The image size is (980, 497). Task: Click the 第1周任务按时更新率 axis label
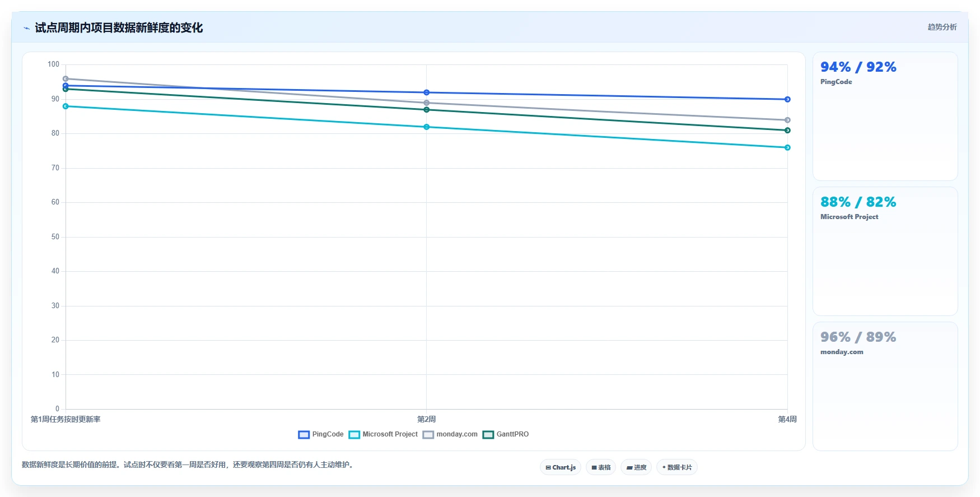pos(66,419)
